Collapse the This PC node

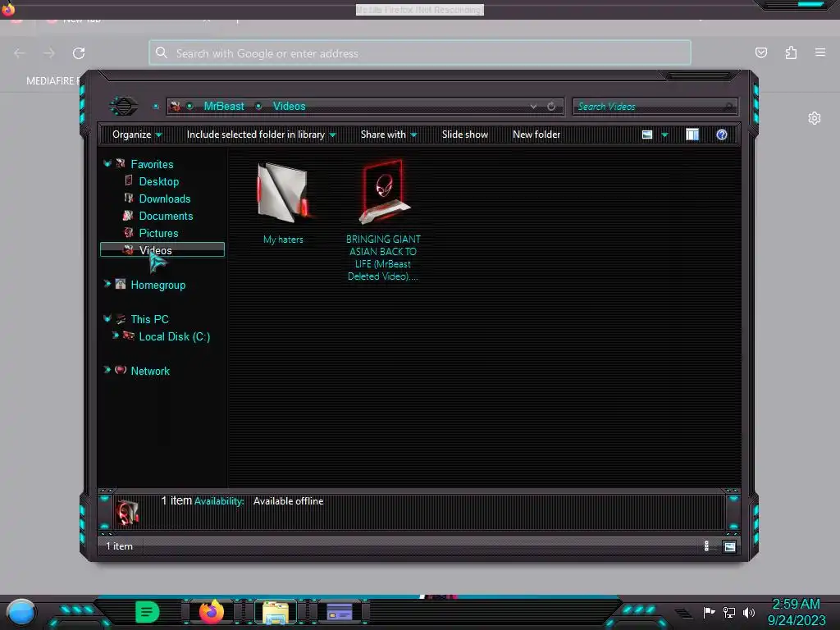[x=107, y=318]
